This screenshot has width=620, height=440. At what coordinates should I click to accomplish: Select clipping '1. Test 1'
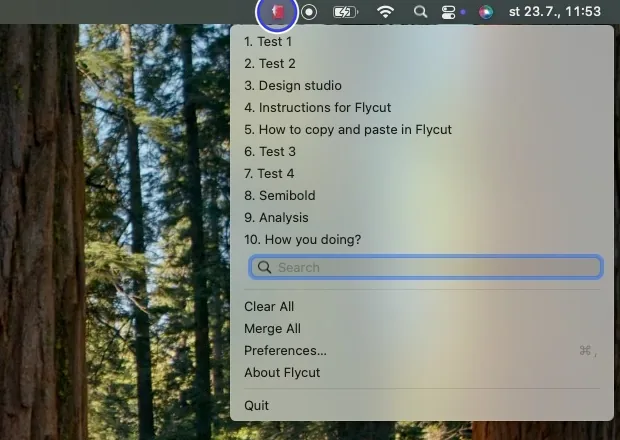pos(422,42)
